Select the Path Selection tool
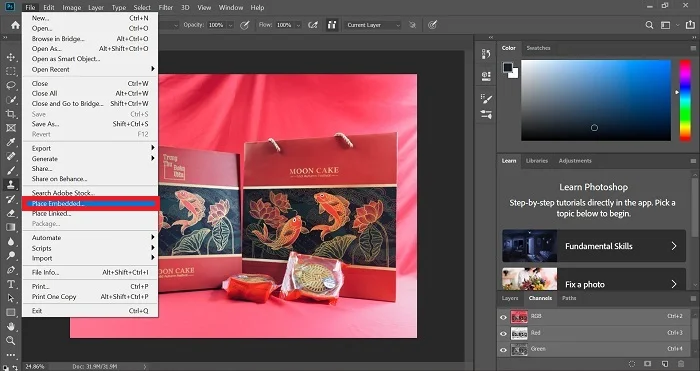The height and width of the screenshot is (371, 700). coord(11,298)
